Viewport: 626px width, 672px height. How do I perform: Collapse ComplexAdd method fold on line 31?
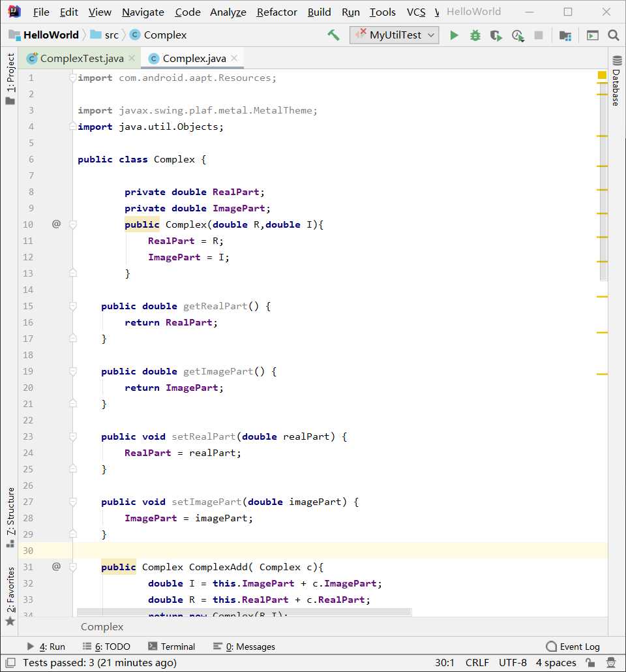click(x=73, y=567)
